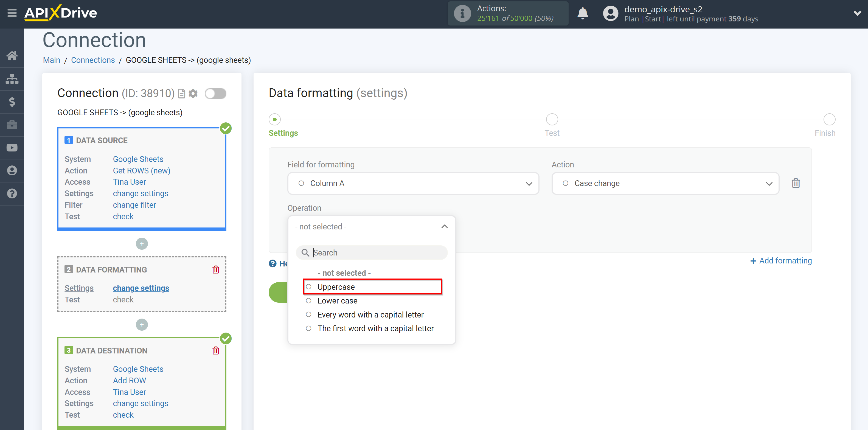Image resolution: width=868 pixels, height=430 pixels.
Task: Click the operation Search field
Action: click(372, 252)
